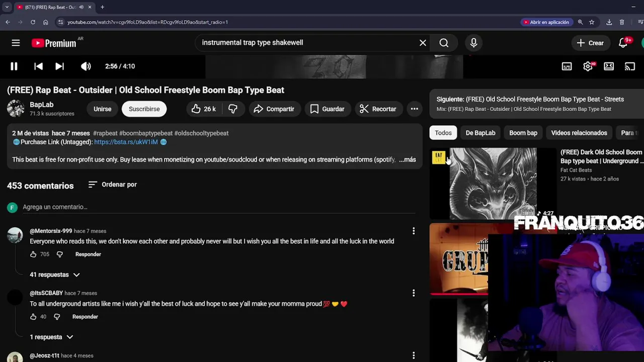644x362 pixels.
Task: Open BapLab channel avatar
Action: tap(16, 109)
